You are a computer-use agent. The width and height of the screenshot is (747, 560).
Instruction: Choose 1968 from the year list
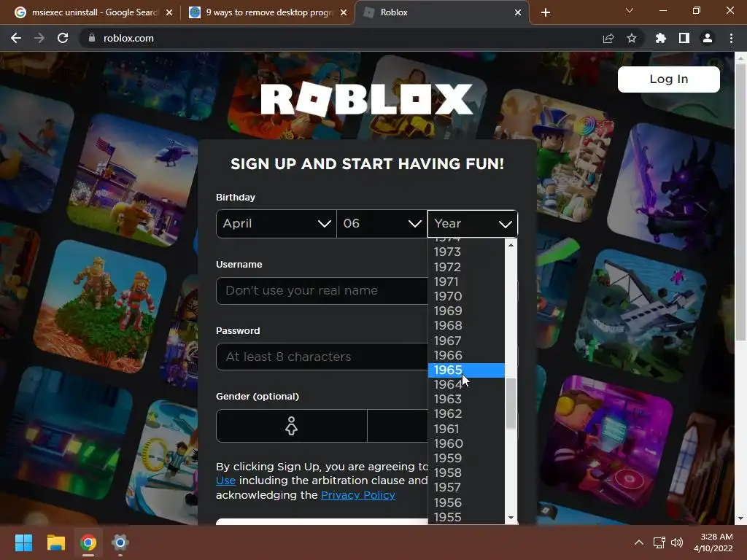tap(466, 326)
